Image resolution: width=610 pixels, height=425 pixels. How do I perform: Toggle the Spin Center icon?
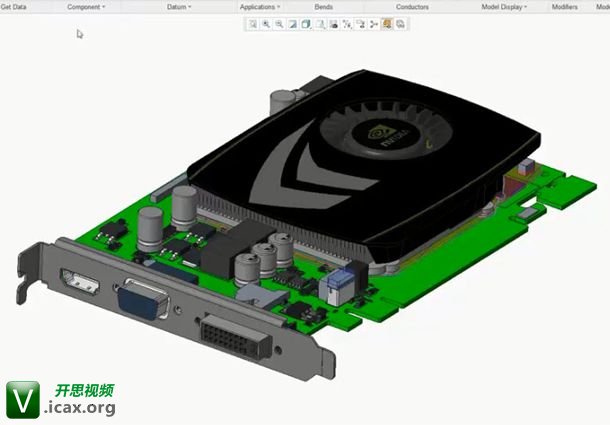point(374,24)
